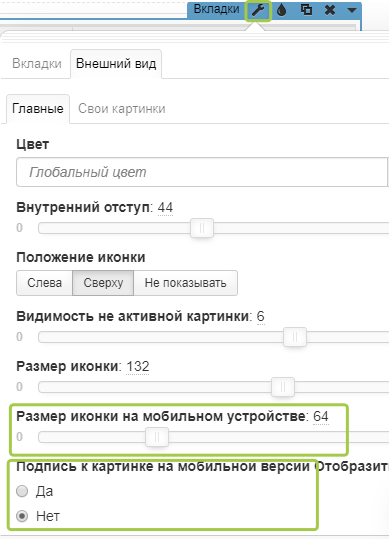The width and height of the screenshot is (389, 539).
Task: Remove block with the X icon
Action: [x=330, y=10]
